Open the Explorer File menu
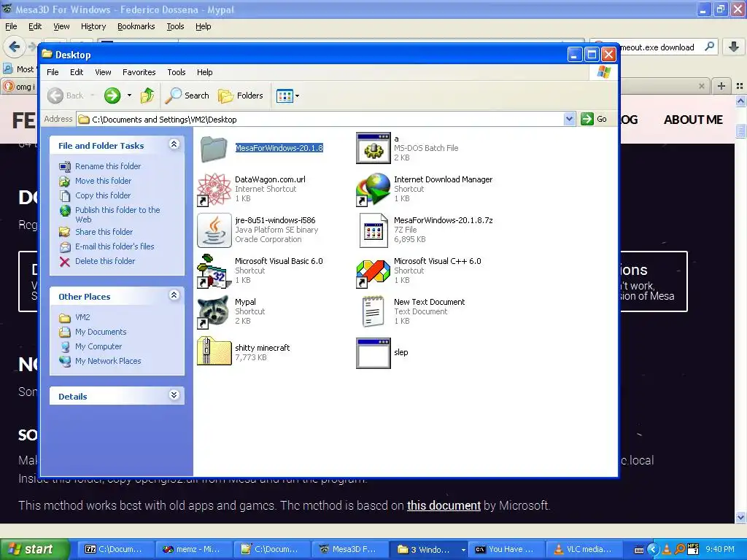 tap(53, 72)
